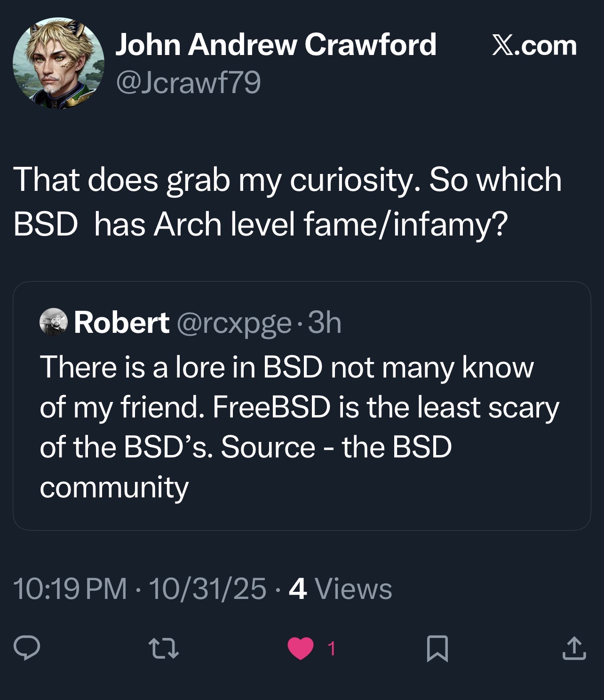View the 4 Views analytics
Viewport: 604px width, 700px height.
[340, 589]
